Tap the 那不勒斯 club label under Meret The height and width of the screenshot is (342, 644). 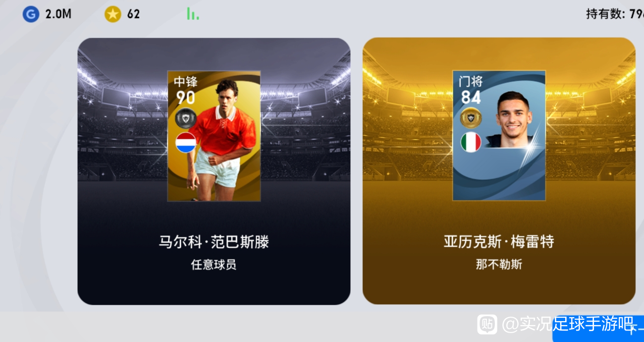[499, 265]
